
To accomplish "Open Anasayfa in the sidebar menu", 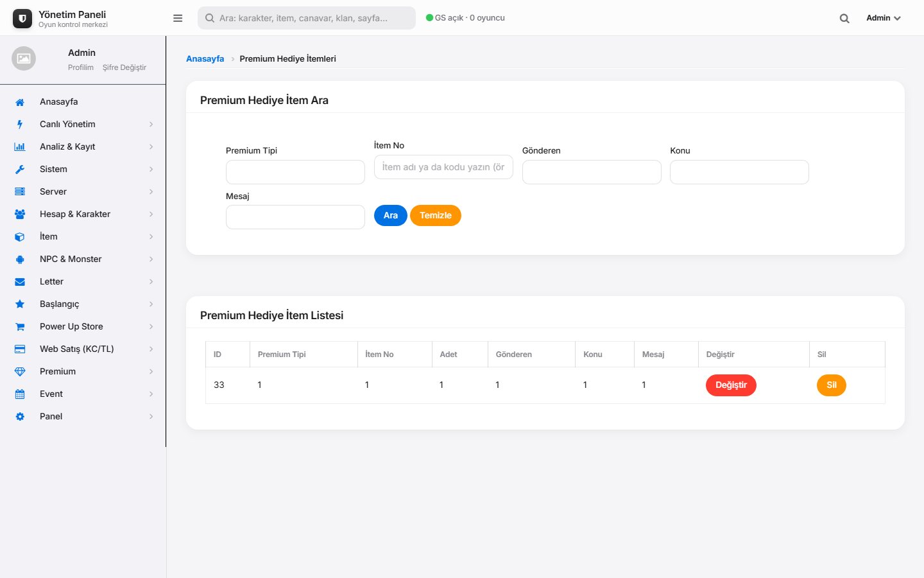I will [x=83, y=102].
